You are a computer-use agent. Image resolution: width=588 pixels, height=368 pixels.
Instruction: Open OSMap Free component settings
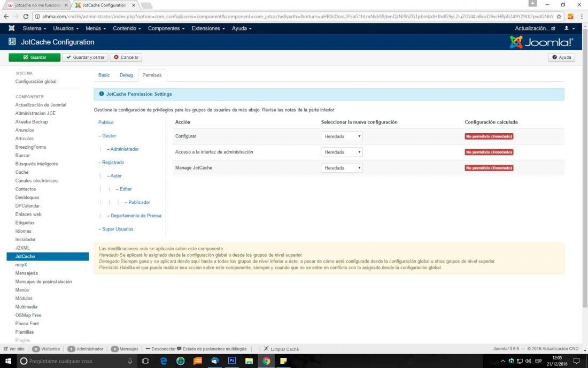pos(28,316)
